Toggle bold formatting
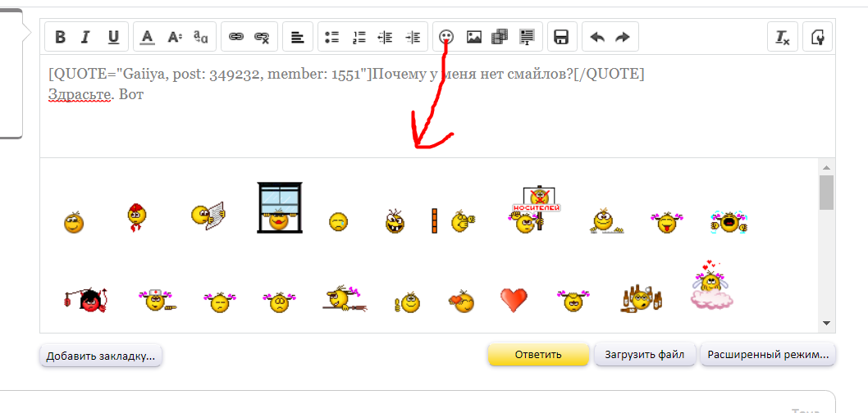The width and height of the screenshot is (868, 413). [60, 37]
